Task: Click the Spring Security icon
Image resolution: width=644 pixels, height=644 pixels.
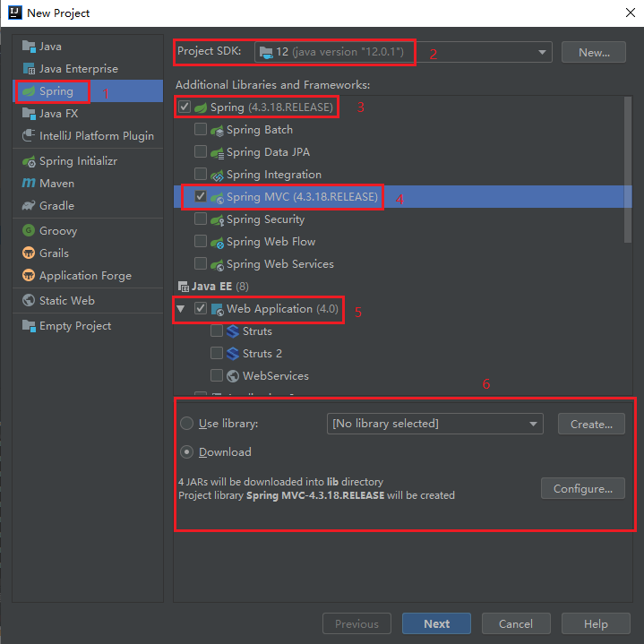Action: (218, 219)
